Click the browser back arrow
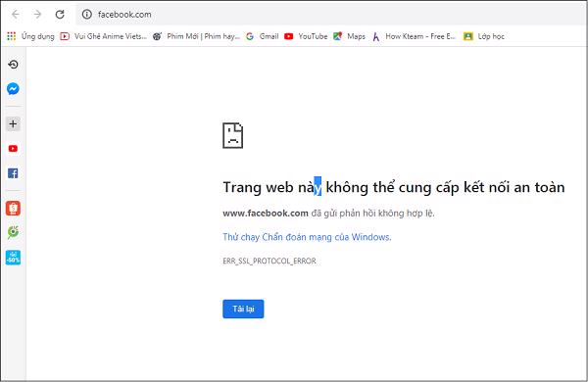Viewport: 588px width, 382px height. pos(16,15)
